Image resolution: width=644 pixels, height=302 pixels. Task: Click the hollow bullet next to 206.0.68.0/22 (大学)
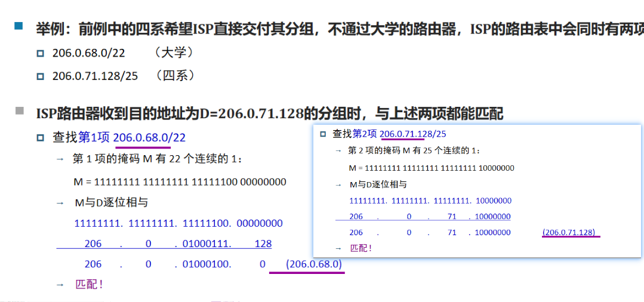(40, 53)
